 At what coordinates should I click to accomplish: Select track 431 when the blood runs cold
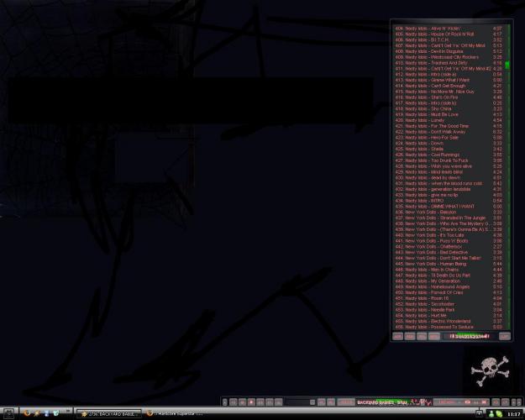(x=448, y=183)
